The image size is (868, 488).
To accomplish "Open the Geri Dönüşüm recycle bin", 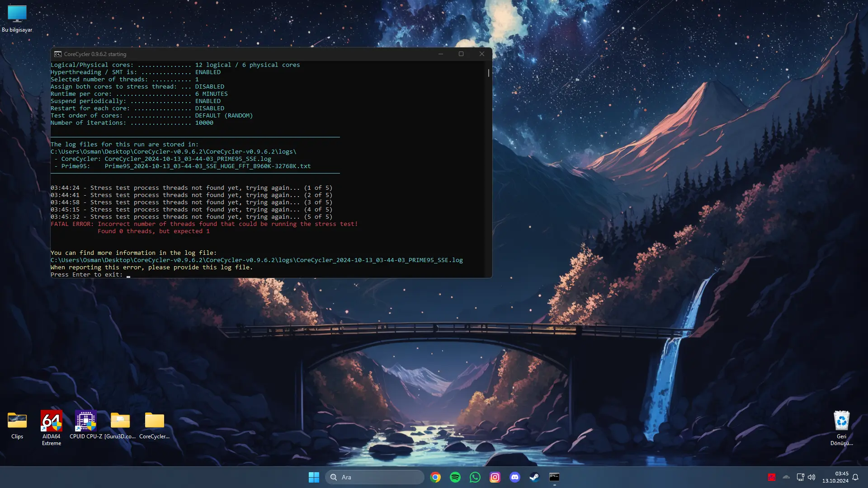I will [841, 428].
